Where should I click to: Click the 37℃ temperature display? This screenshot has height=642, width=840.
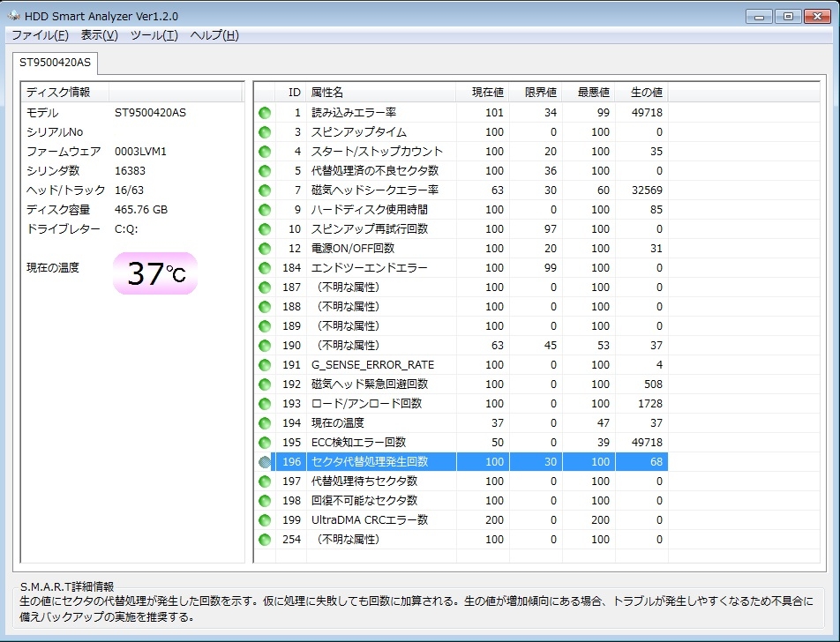155,273
